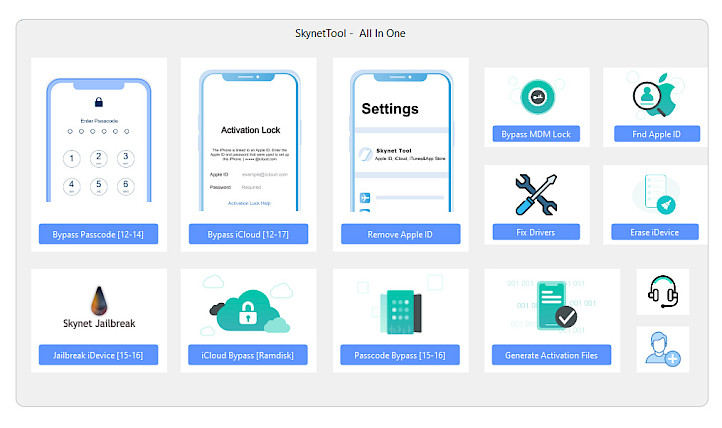Click the Passcode Bypass [15-16] button

[400, 355]
